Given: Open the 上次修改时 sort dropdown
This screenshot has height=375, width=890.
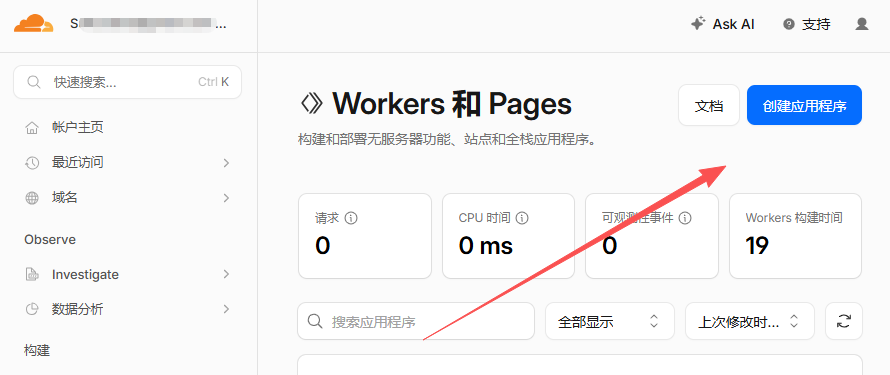Looking at the screenshot, I should [750, 321].
